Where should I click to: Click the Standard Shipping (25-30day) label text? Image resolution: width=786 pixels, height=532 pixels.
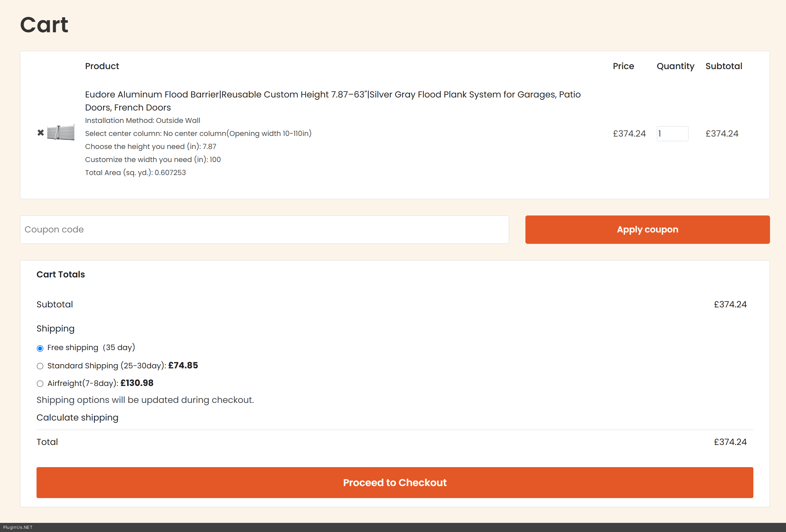click(106, 366)
